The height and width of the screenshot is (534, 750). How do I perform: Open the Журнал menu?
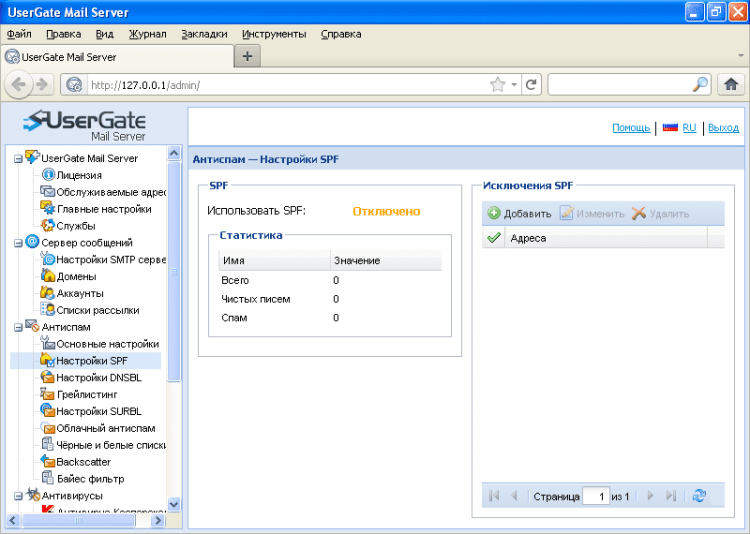147,34
